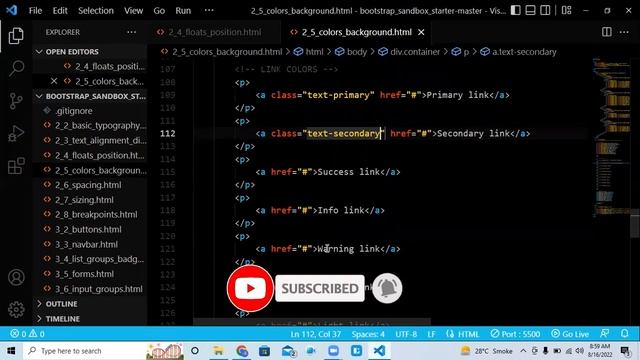Image resolution: width=640 pixels, height=360 pixels.
Task: Open Accounts menu in activity bar
Action: [16, 278]
